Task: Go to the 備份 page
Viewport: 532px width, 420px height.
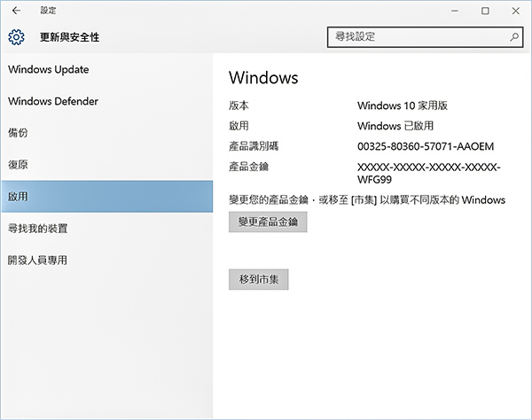Action: pos(19,133)
